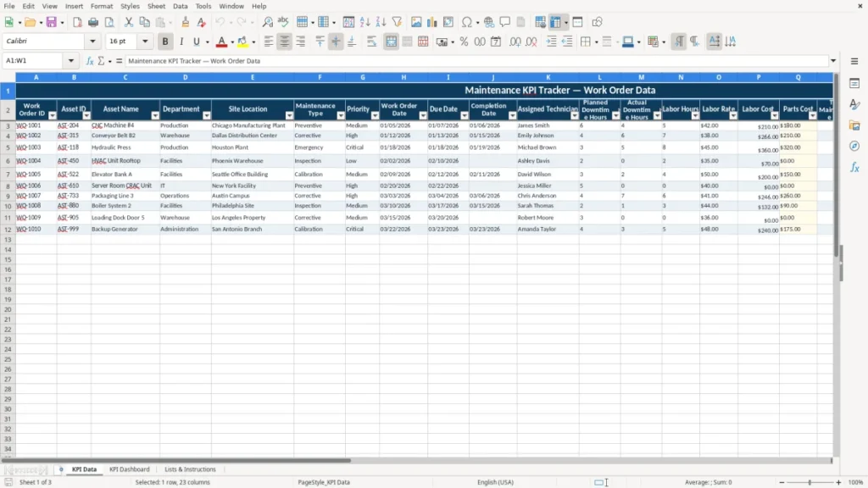Copy the selected cells

pyautogui.click(x=144, y=22)
